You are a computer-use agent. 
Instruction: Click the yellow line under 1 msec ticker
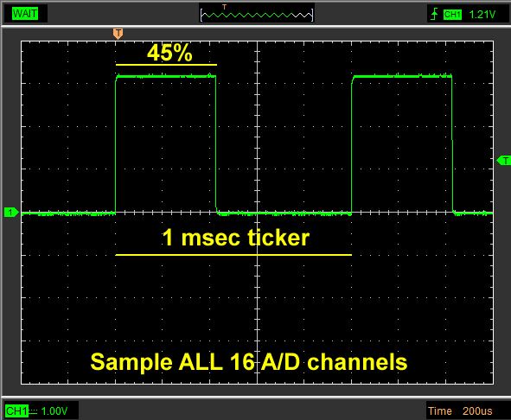[x=233, y=255]
